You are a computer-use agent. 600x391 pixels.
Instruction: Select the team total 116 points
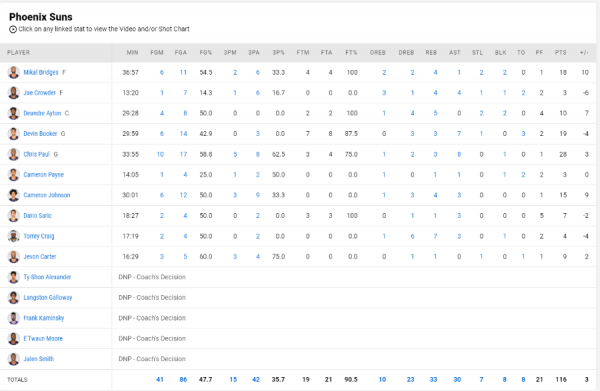point(561,380)
